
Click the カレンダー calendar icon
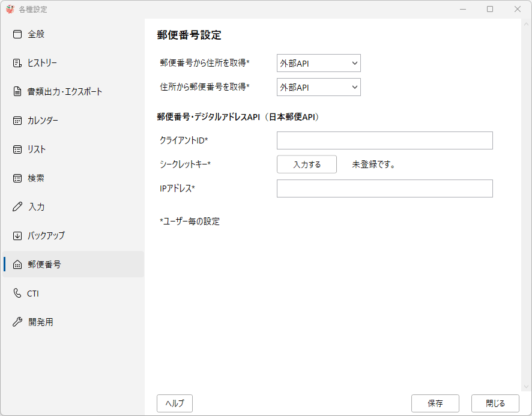click(x=17, y=121)
